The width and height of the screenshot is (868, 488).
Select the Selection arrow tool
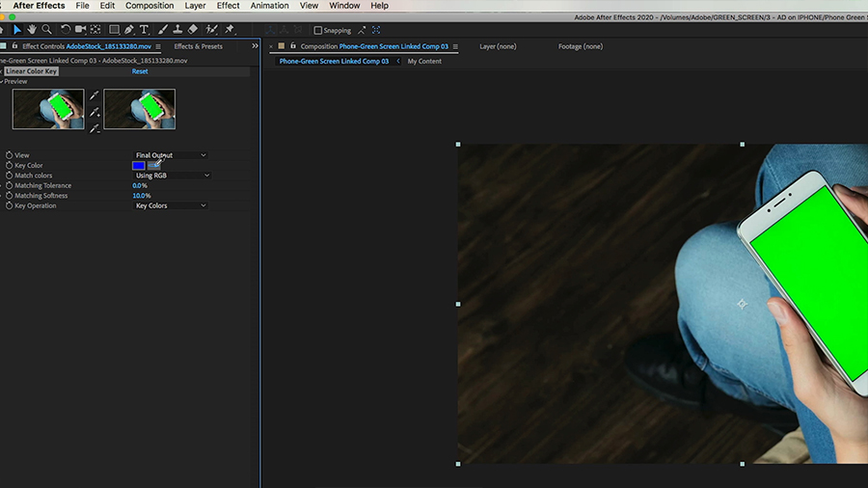(17, 29)
